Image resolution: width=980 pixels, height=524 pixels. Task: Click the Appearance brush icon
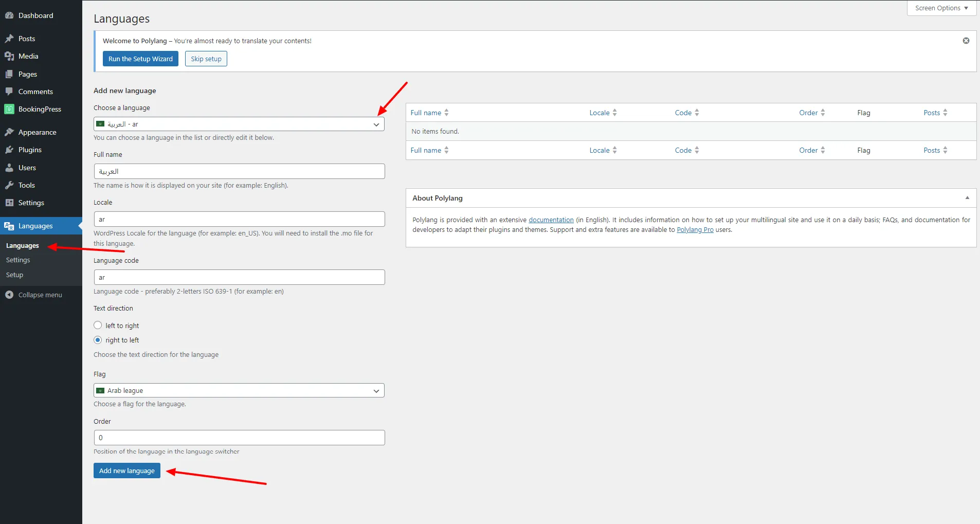pos(9,132)
